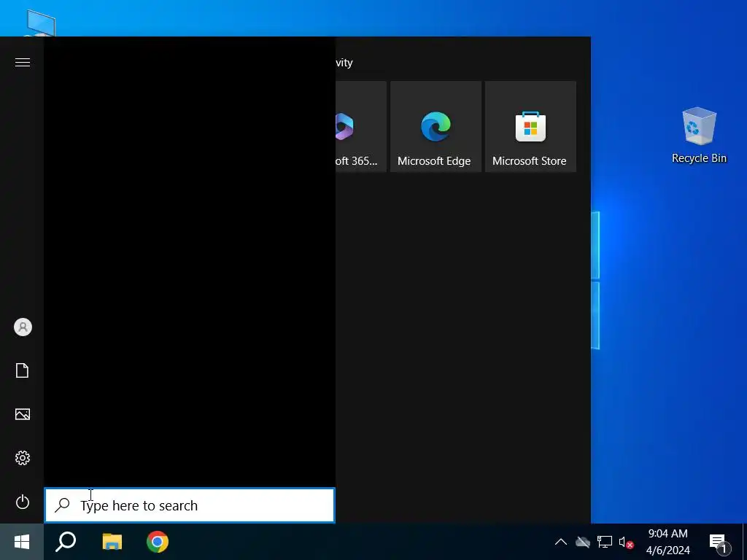Open the Microsoft 365 tile
The image size is (747, 560).
tap(360, 127)
